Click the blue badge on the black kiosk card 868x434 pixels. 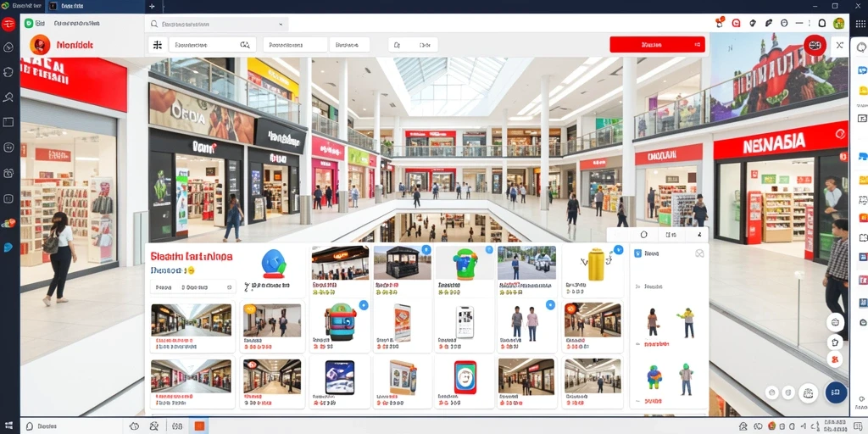[x=426, y=250]
